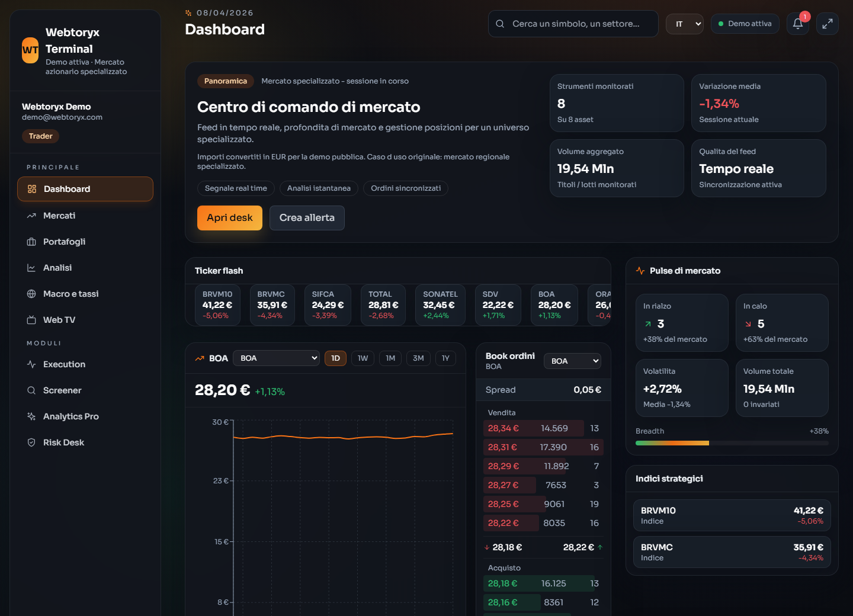Open the BOA symbol dropdown on the chart
The width and height of the screenshot is (853, 616).
[x=276, y=358]
